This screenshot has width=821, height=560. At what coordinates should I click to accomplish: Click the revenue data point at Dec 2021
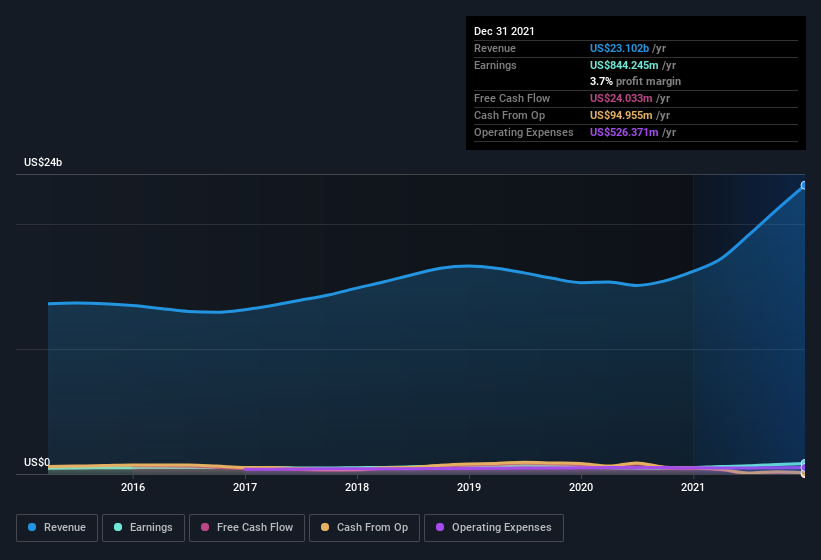point(804,185)
